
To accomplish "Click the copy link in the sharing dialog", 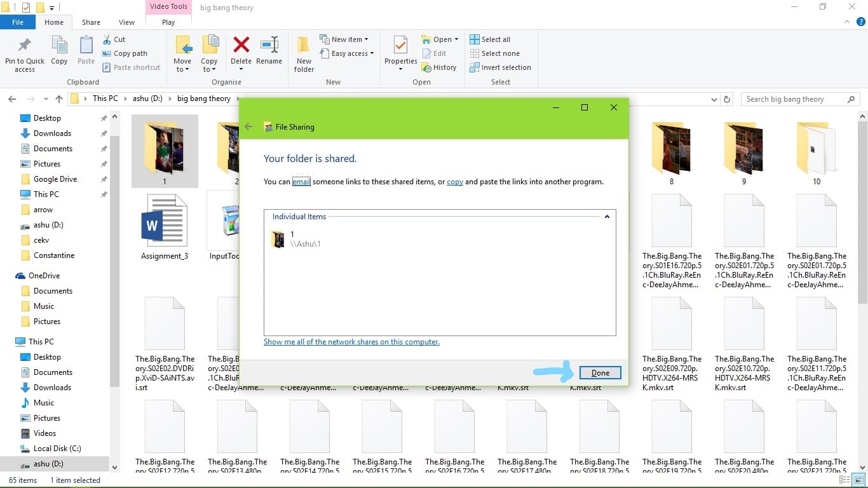I will tap(455, 182).
